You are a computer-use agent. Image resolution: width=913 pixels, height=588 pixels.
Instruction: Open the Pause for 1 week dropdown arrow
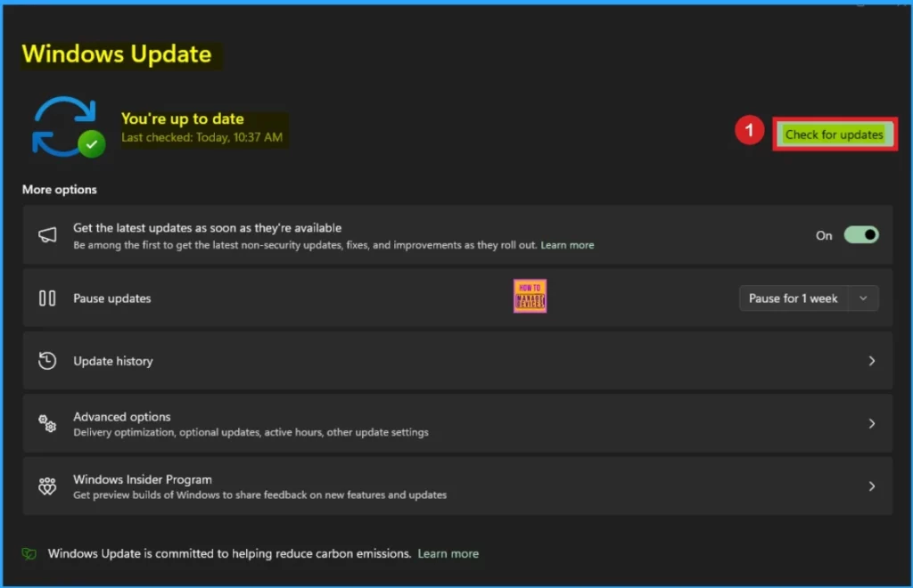pyautogui.click(x=863, y=298)
